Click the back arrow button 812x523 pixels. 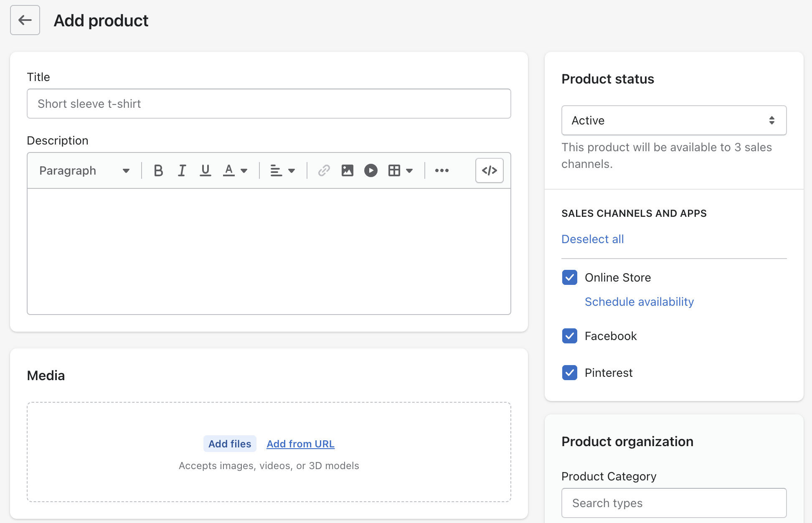point(25,20)
